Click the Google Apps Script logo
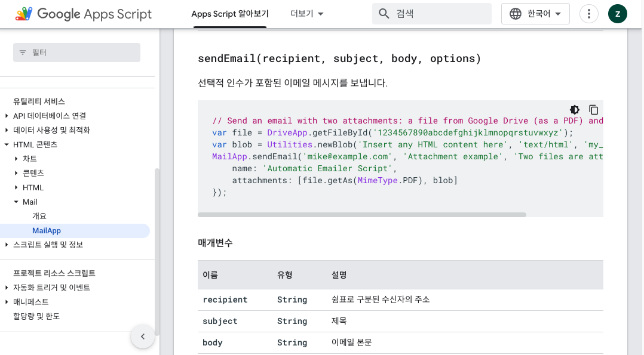The image size is (644, 355). (84, 14)
